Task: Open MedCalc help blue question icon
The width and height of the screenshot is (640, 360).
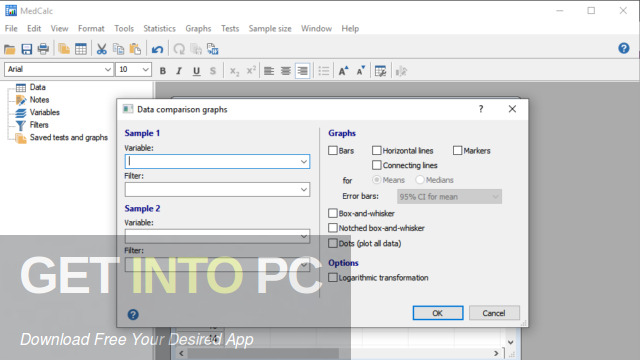Action: point(624,48)
